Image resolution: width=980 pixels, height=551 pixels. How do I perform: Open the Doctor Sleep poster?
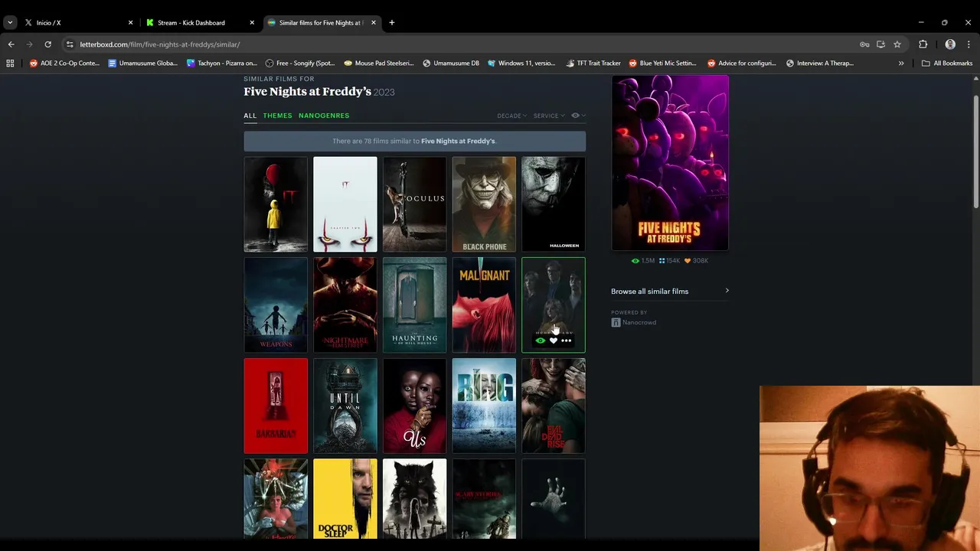tap(345, 499)
